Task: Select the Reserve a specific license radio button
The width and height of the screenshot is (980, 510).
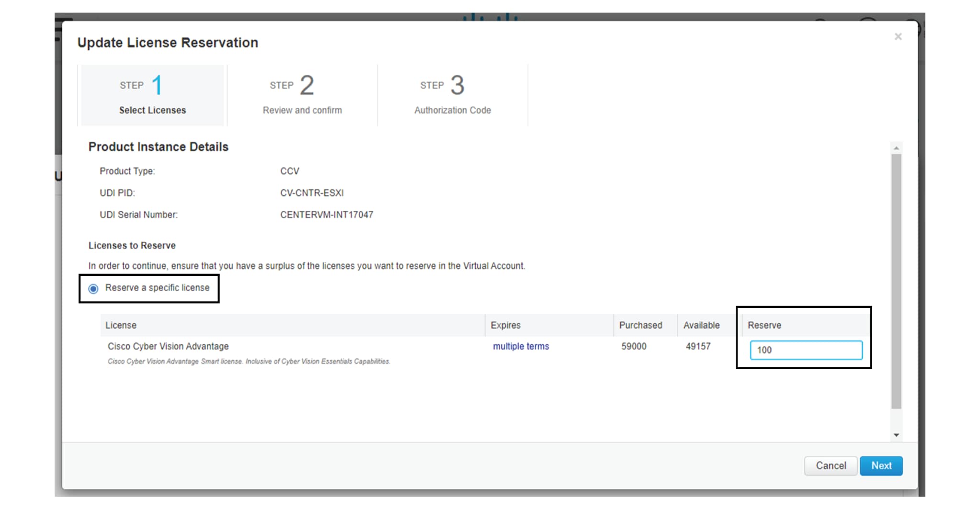Action: (93, 288)
